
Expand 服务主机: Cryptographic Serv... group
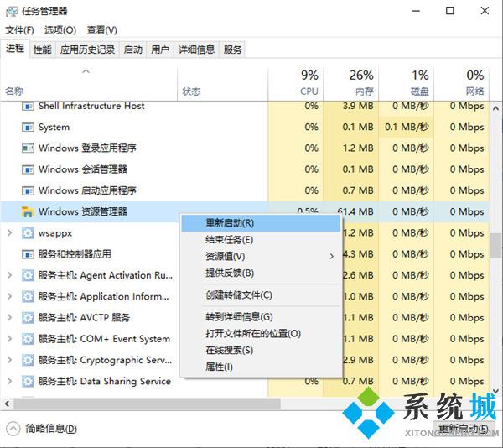pos(9,360)
